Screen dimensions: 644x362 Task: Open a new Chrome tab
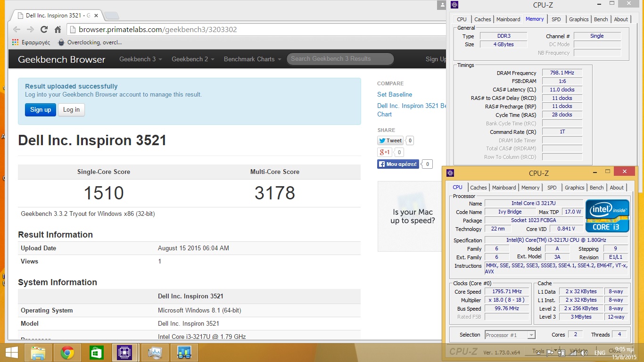coord(111,16)
